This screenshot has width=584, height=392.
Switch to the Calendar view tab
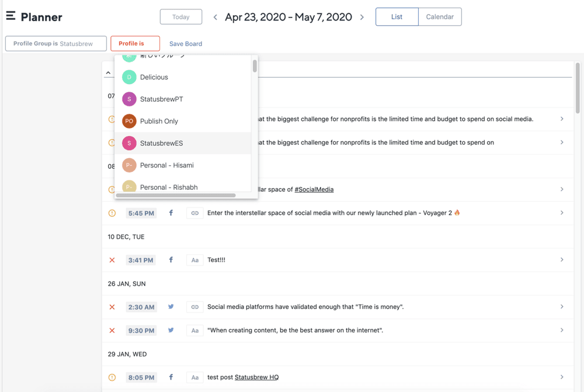[x=440, y=17]
